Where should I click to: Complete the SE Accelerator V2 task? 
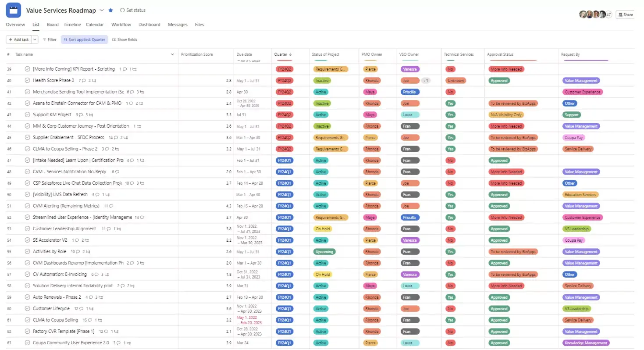point(27,240)
